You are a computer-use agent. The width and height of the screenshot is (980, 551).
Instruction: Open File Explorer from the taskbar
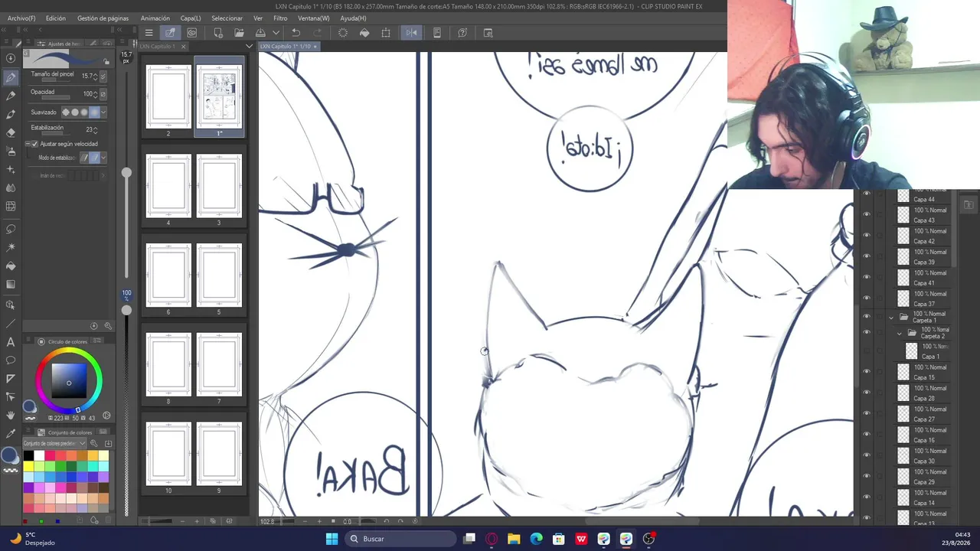tap(514, 539)
